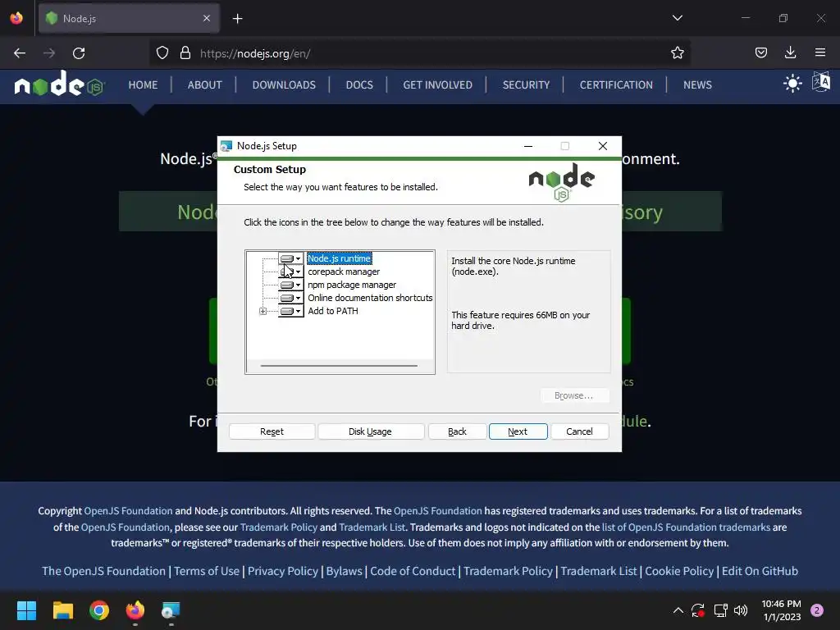Open Google Chrome from taskbar
Viewport: 840px width, 630px height.
pyautogui.click(x=99, y=610)
